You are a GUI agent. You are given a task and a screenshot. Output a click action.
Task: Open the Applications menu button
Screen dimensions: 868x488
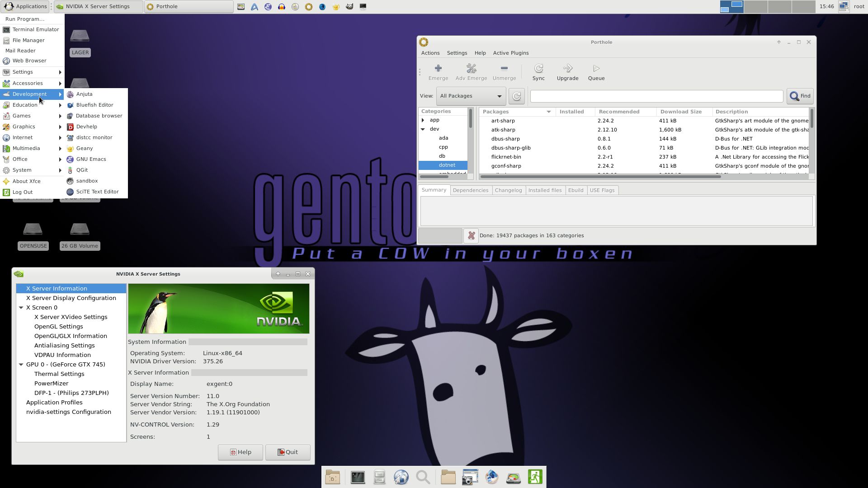point(25,7)
